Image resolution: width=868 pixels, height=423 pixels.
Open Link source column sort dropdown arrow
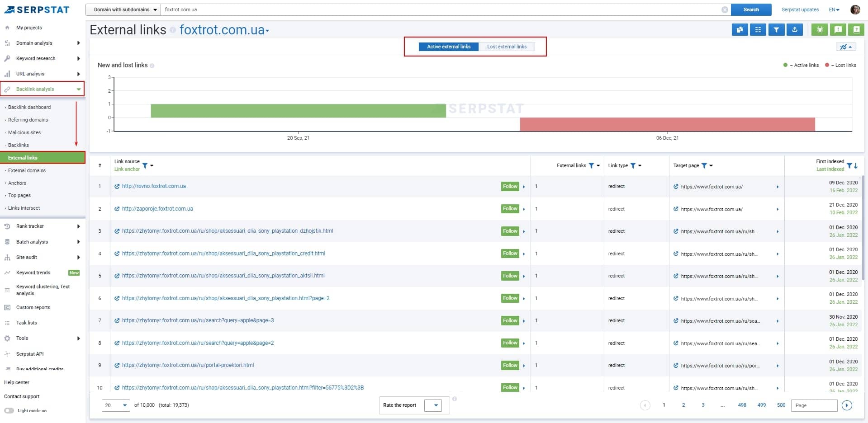(152, 165)
